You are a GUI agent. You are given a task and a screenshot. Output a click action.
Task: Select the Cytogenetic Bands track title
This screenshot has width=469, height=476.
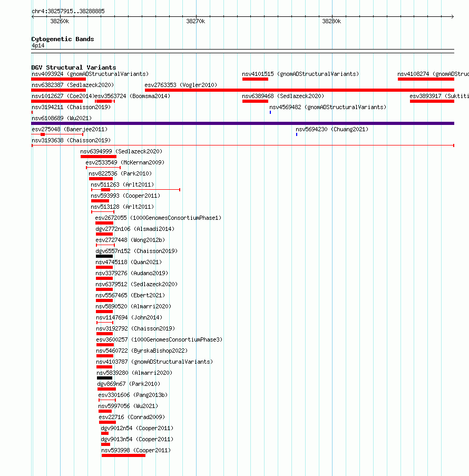click(x=63, y=39)
